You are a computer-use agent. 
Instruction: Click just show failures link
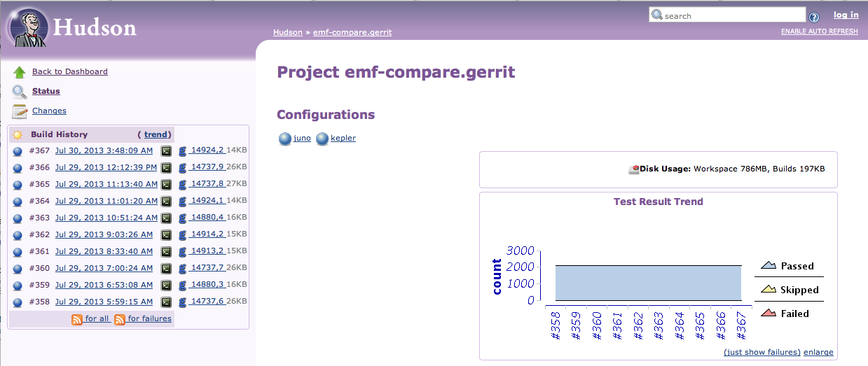point(762,352)
